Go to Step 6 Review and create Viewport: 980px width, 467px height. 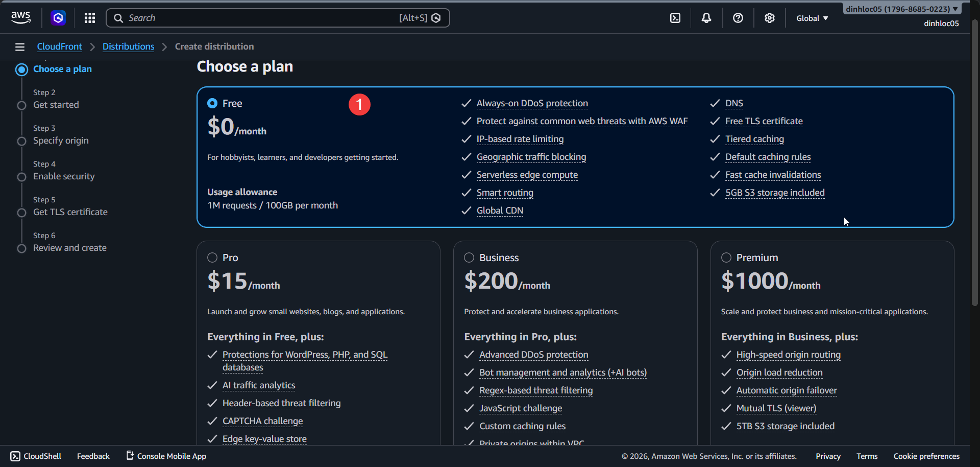tap(69, 248)
